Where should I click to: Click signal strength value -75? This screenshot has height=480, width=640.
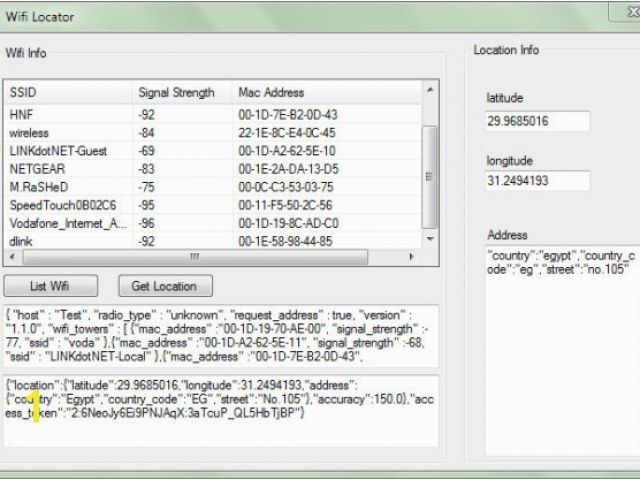pyautogui.click(x=146, y=187)
